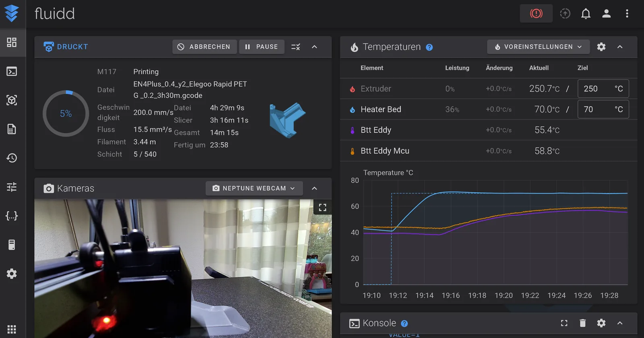
Task: Open the tuning sliders sidebar icon
Action: (12, 187)
